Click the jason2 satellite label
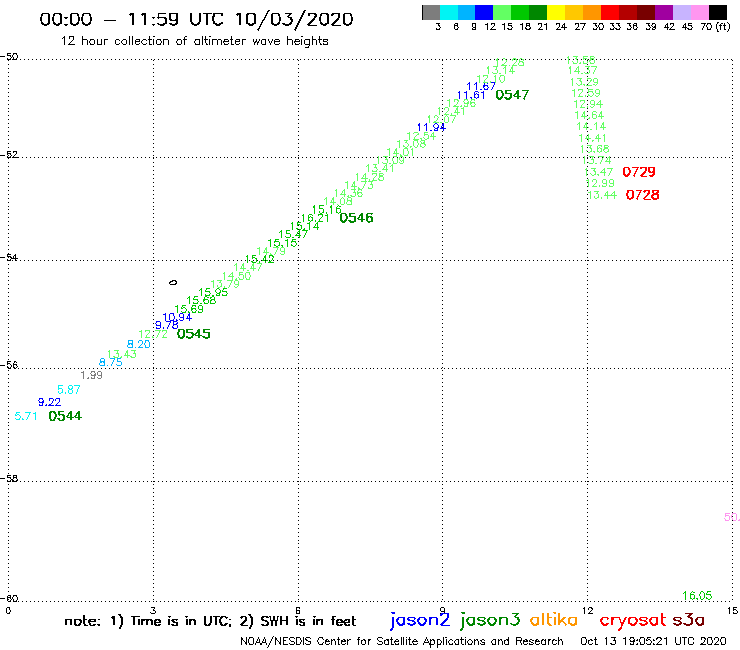740x650 pixels. tap(420, 620)
